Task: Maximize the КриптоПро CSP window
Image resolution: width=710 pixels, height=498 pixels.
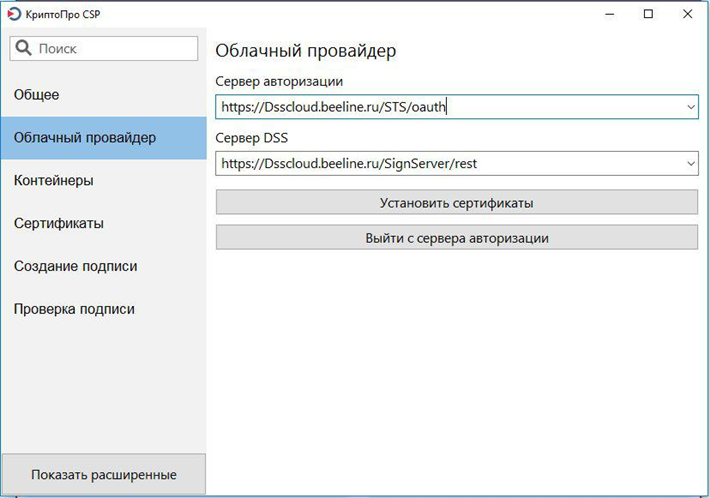Action: tap(648, 14)
